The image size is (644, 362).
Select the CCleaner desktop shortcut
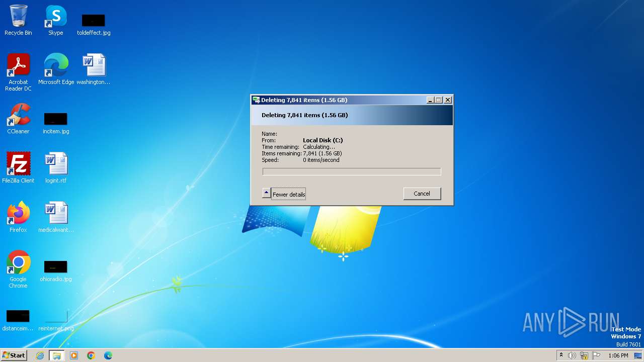tap(18, 119)
